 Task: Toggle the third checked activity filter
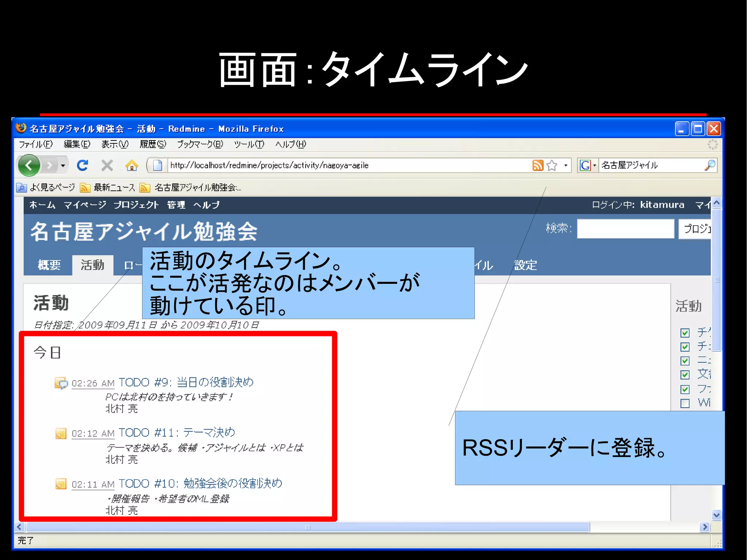(x=685, y=361)
